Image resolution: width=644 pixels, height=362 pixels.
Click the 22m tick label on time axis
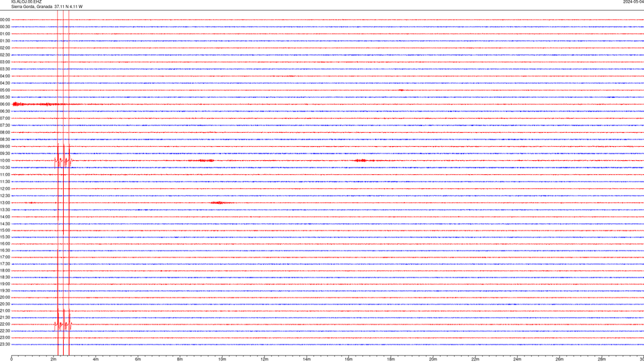(x=475, y=359)
